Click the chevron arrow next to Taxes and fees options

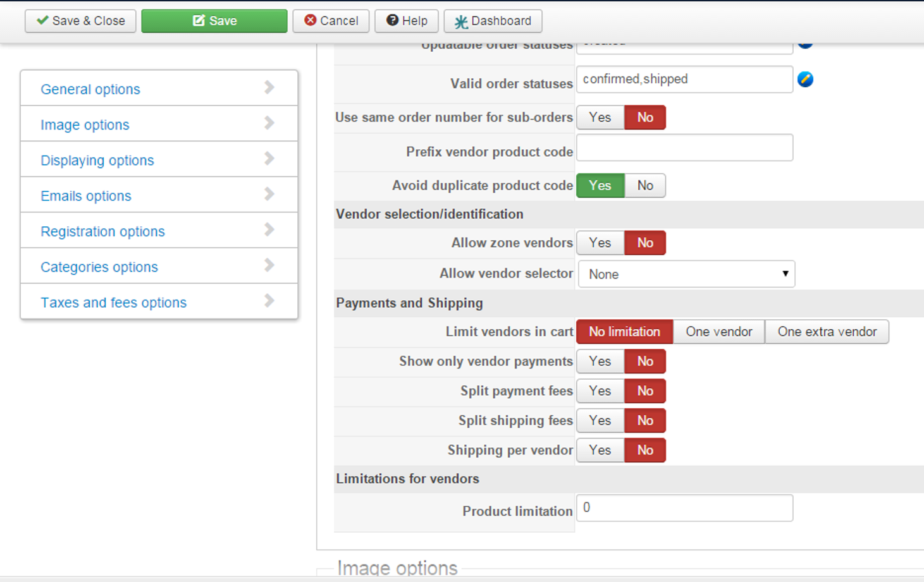pyautogui.click(x=269, y=301)
